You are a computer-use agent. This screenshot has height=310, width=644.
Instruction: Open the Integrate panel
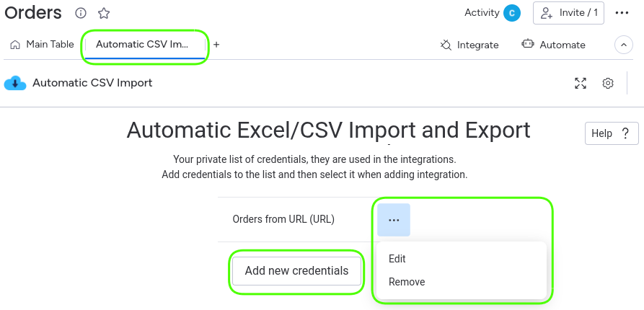[x=469, y=45]
